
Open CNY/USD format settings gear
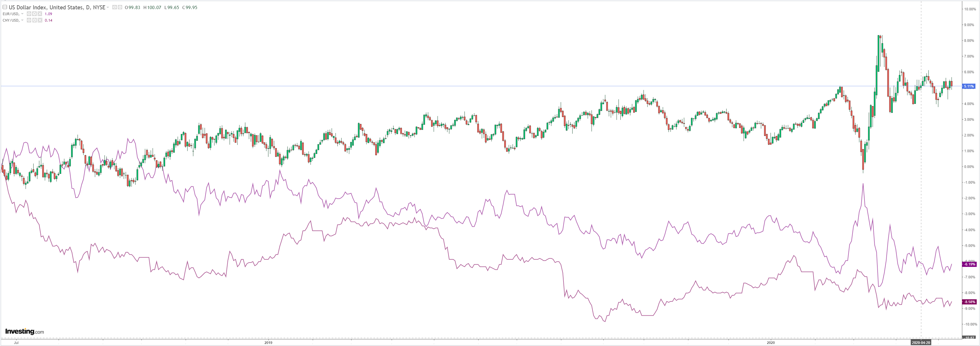(34, 20)
